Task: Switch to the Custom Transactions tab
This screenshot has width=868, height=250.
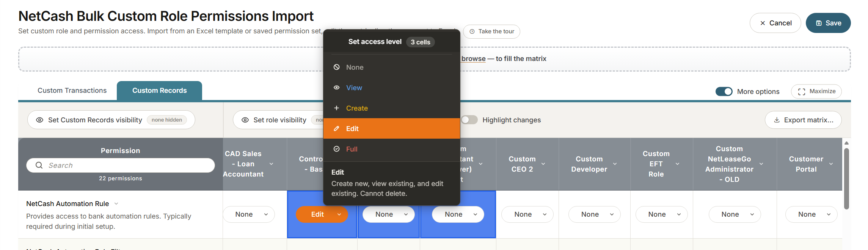Action: point(72,91)
